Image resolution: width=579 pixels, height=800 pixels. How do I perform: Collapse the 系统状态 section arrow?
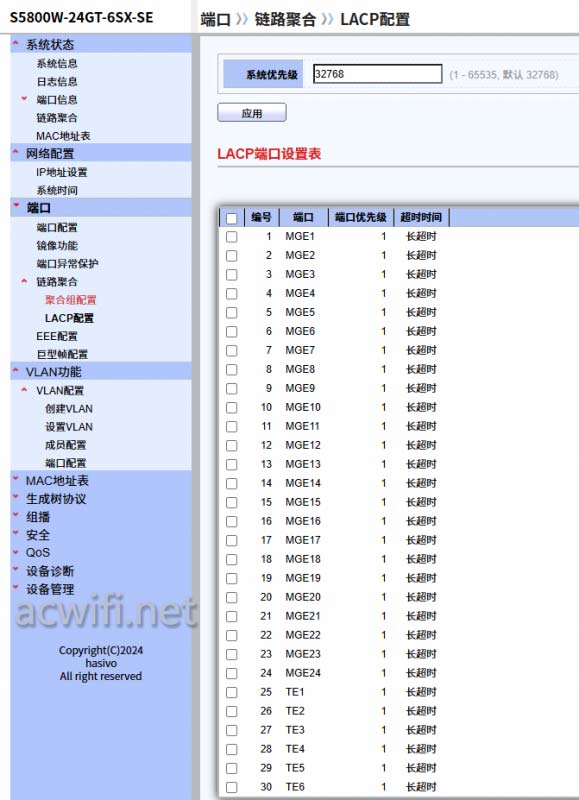coord(16,43)
